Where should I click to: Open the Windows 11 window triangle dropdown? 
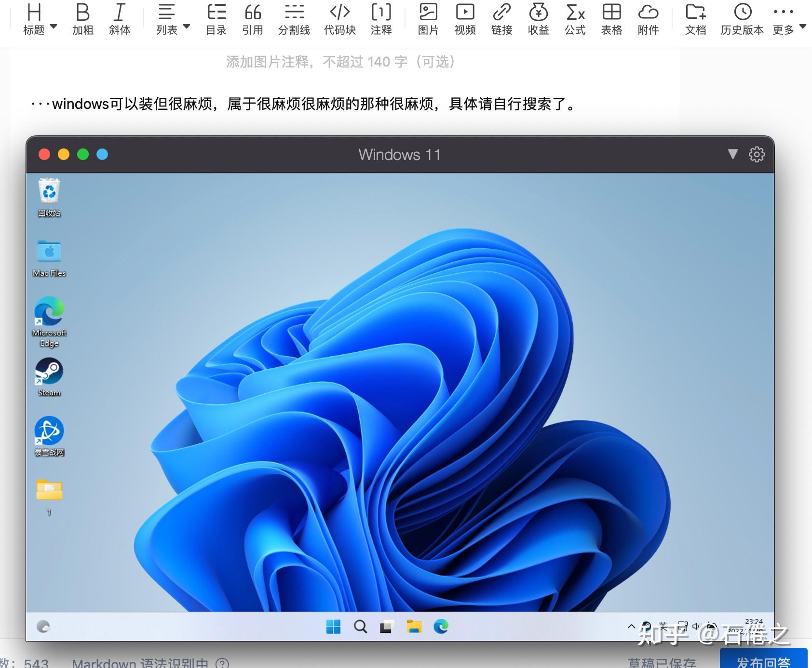click(733, 154)
